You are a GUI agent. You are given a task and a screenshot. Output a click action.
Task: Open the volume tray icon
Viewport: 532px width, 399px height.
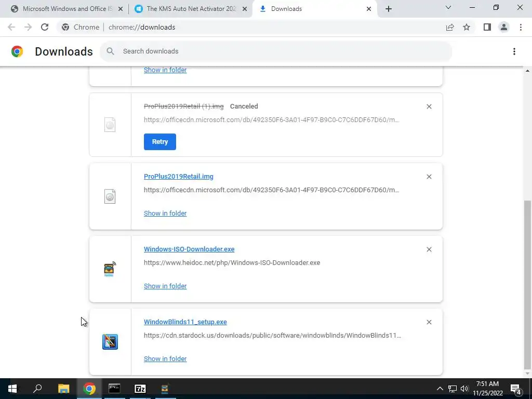point(464,389)
